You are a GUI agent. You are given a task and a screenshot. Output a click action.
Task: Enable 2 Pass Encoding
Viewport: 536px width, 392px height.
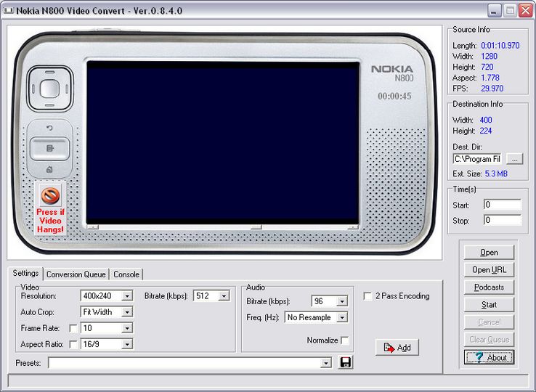pyautogui.click(x=368, y=296)
